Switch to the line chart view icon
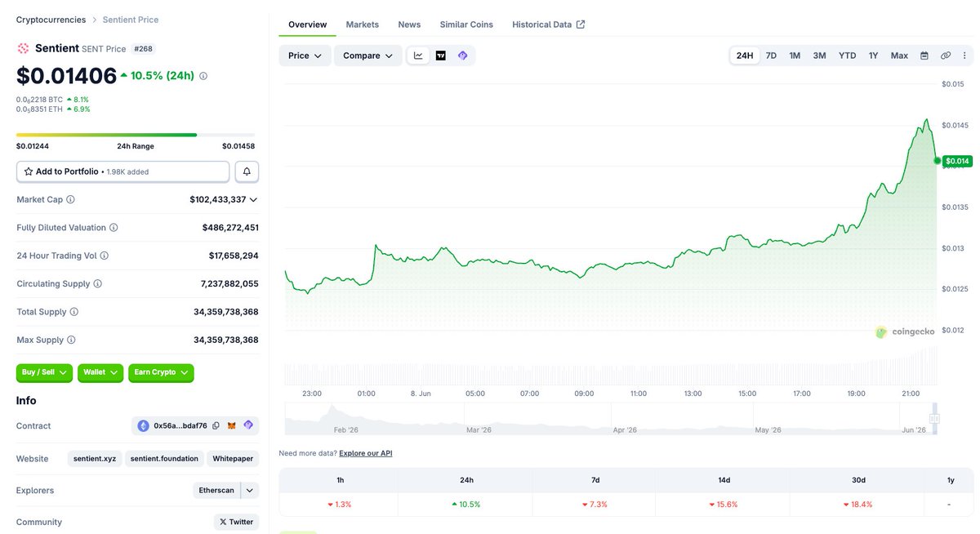The height and width of the screenshot is (534, 980). point(418,56)
